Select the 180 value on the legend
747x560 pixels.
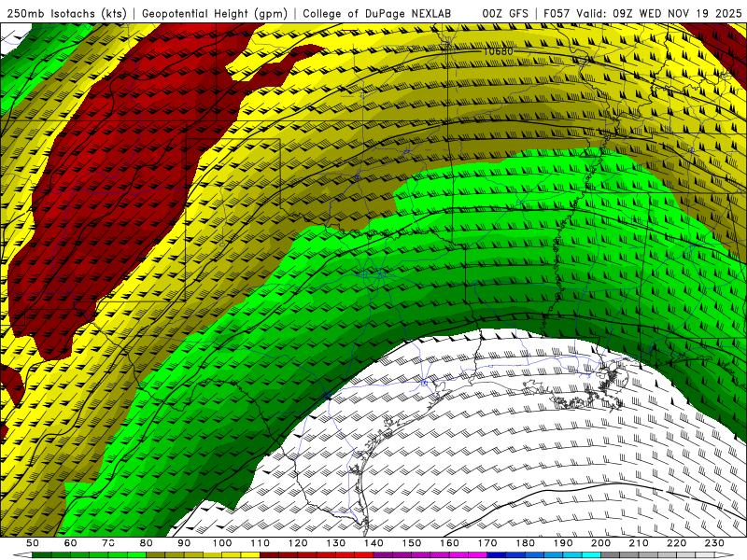coord(525,543)
